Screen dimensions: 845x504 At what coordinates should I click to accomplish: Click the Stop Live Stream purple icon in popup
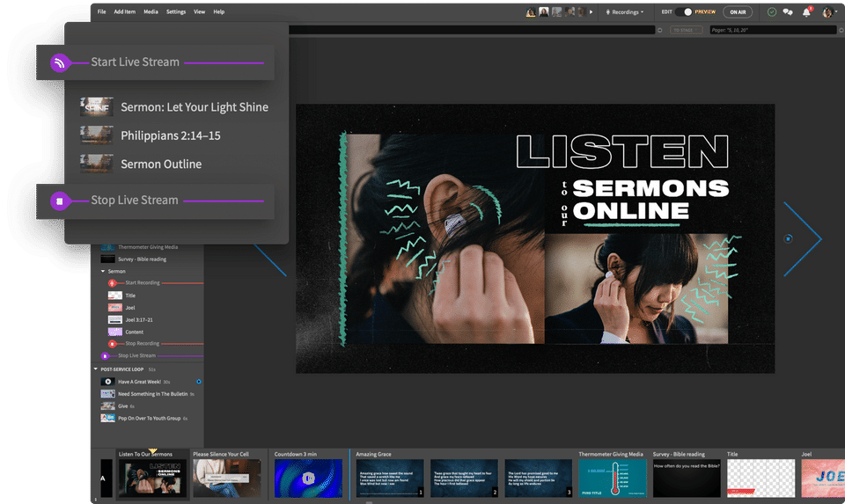point(59,201)
